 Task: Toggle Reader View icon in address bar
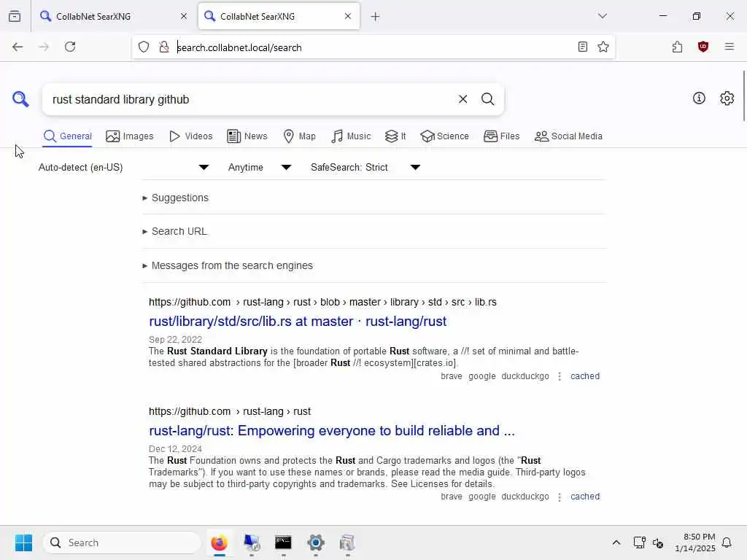582,47
